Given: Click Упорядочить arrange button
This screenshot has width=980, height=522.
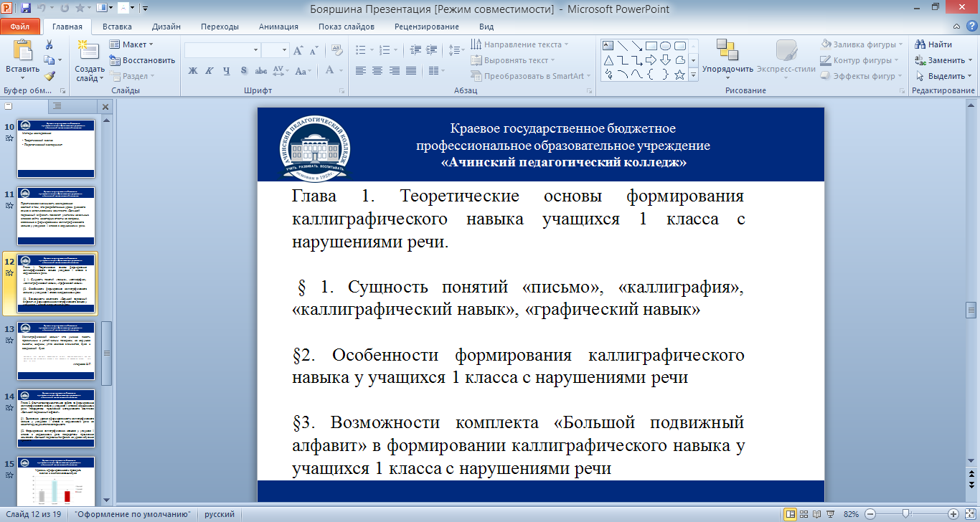Looking at the screenshot, I should [x=727, y=58].
